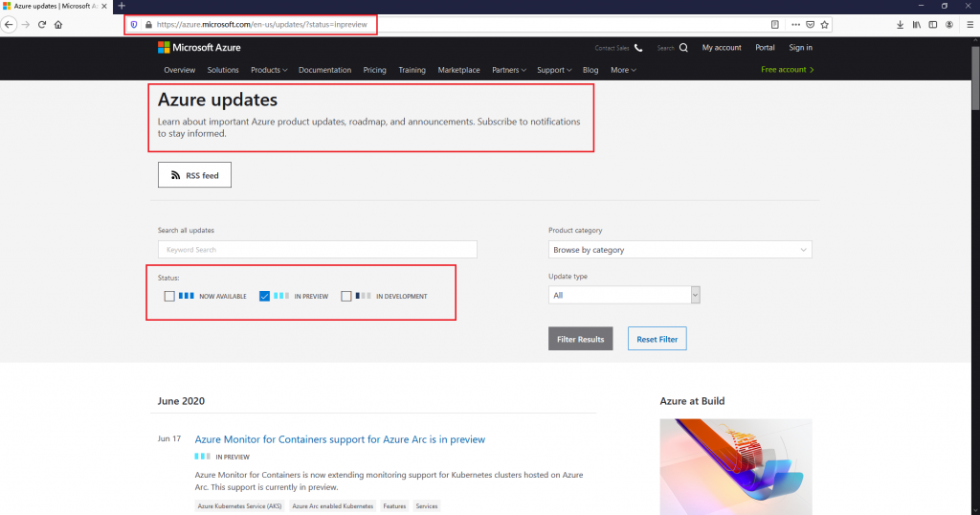Click the page vertical scrollbar thumb

point(975,78)
